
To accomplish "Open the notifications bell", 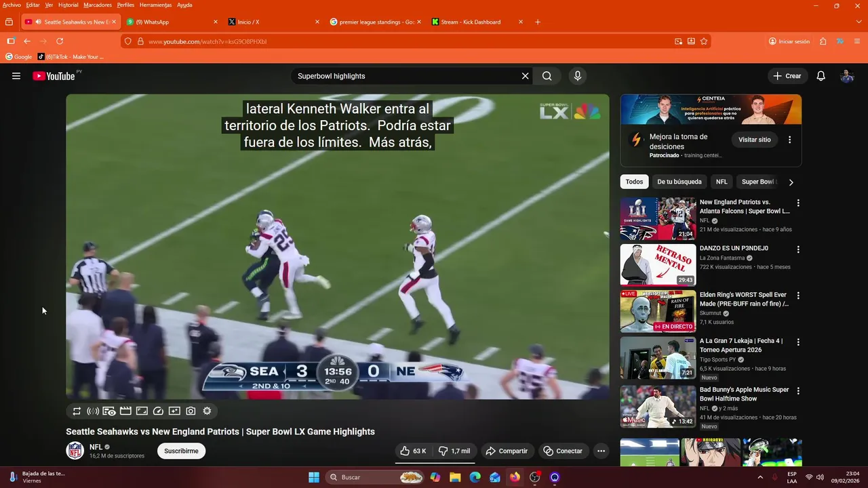I will 821,76.
